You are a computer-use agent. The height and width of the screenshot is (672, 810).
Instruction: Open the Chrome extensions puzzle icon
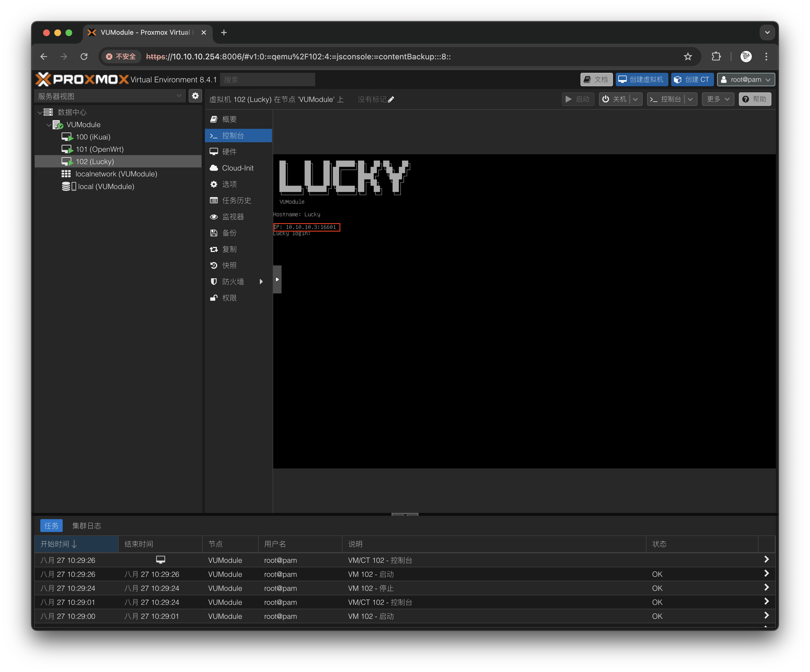point(716,57)
